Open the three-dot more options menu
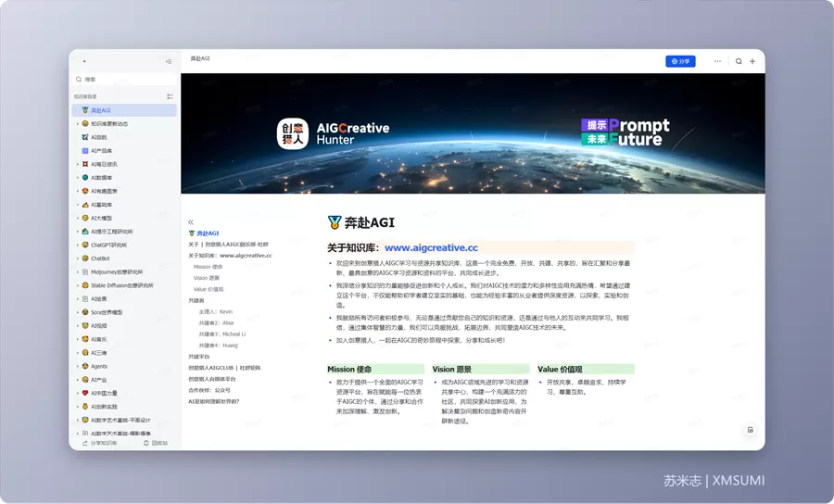The width and height of the screenshot is (834, 504). coord(717,62)
